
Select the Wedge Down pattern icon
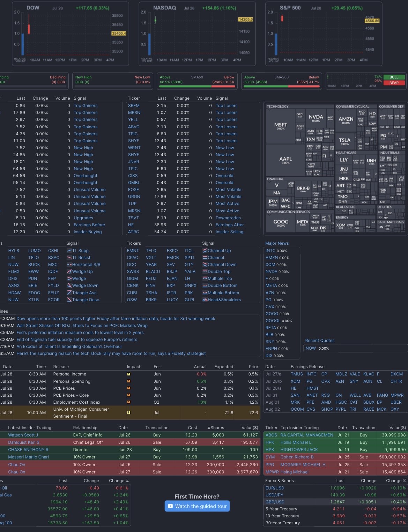pos(69,286)
